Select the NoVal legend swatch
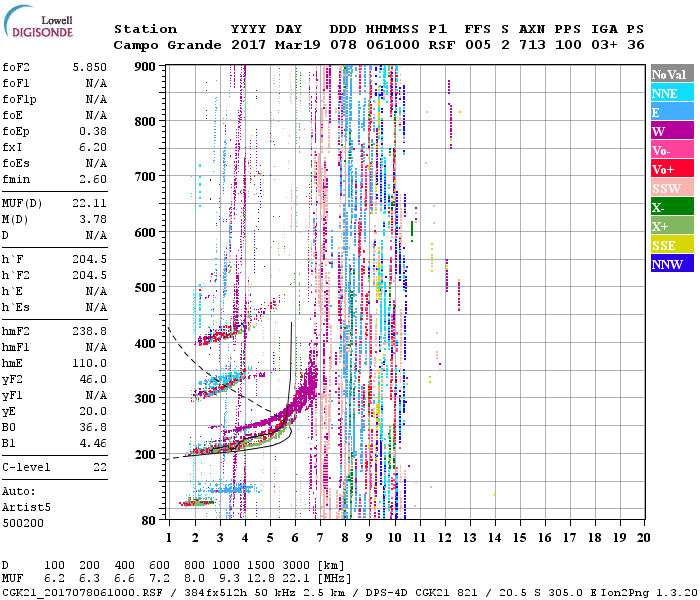This screenshot has height=600, width=700. coord(672,74)
